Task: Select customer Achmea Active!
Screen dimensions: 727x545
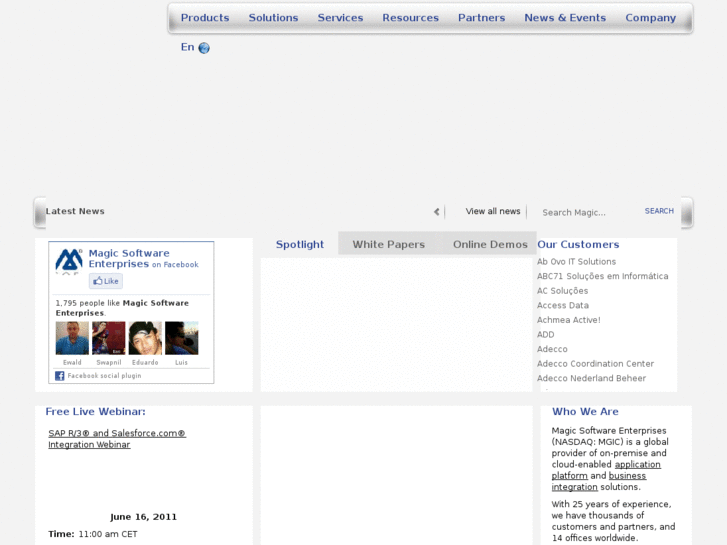Action: click(568, 320)
